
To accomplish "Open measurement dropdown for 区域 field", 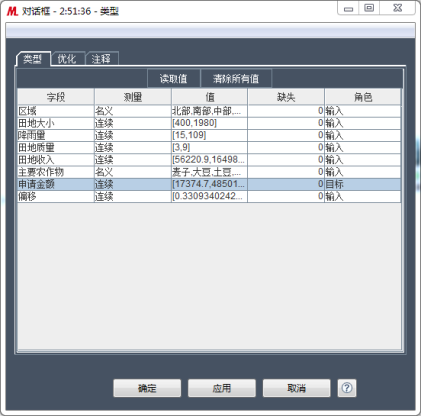I will [133, 111].
